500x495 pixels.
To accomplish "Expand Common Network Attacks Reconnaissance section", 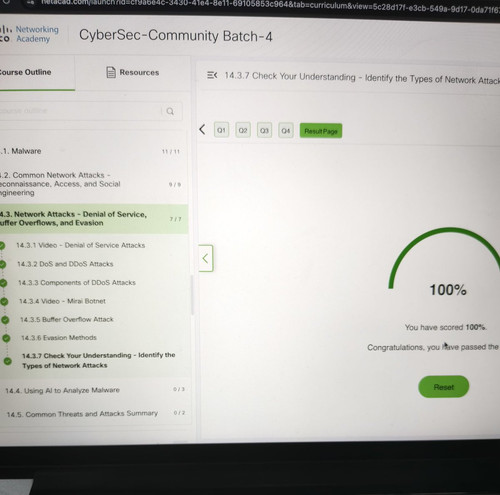I will 92,184.
